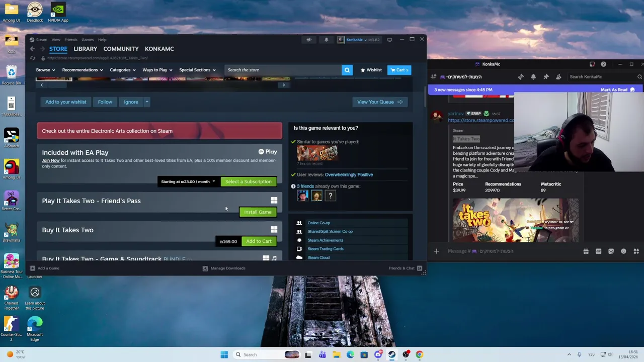Viewport: 644px width, 362px height.
Task: Click the Join Now EA Play link
Action: (x=51, y=160)
